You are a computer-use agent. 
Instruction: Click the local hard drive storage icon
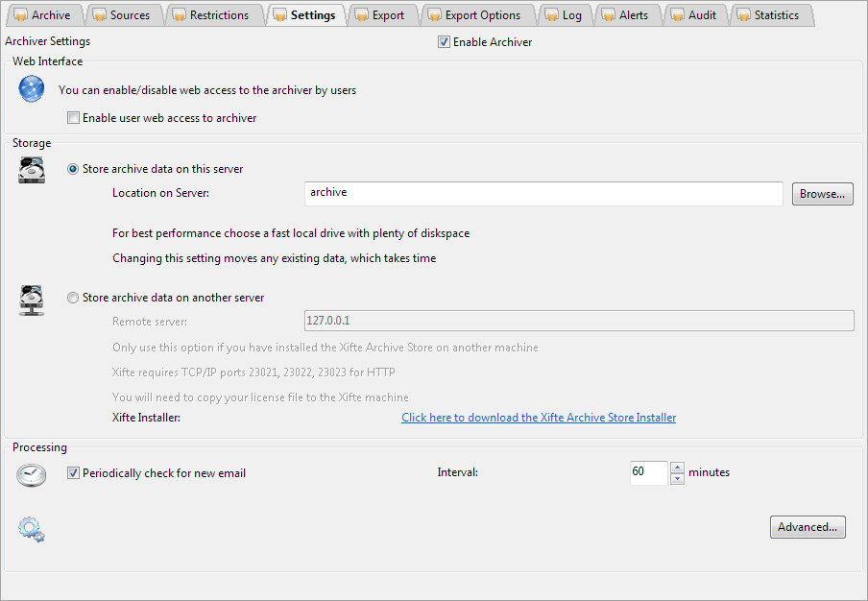pos(32,171)
